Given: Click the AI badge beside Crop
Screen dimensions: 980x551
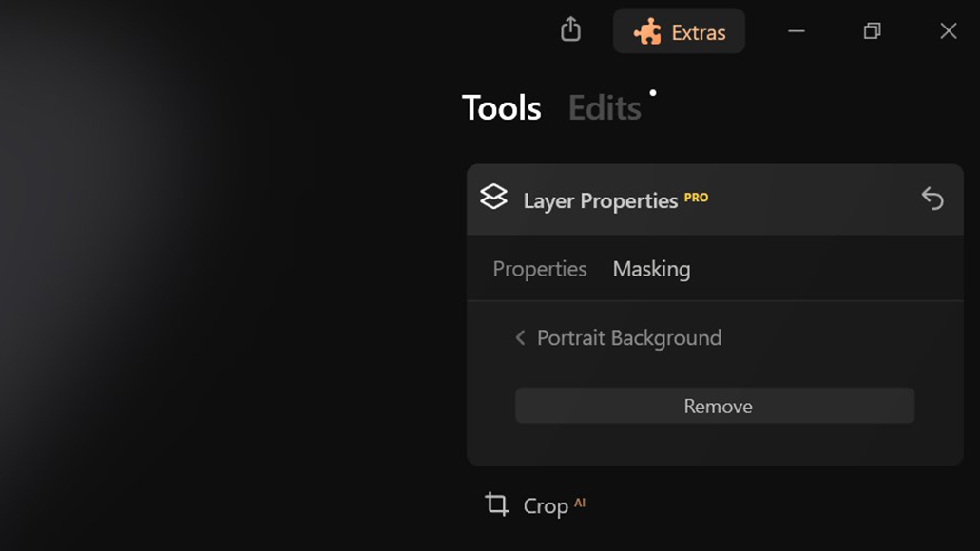Looking at the screenshot, I should tap(580, 503).
